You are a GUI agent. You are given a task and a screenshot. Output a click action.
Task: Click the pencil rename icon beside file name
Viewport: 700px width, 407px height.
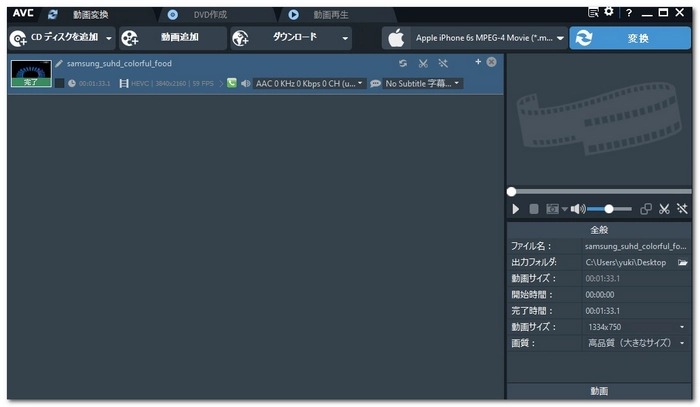(59, 63)
